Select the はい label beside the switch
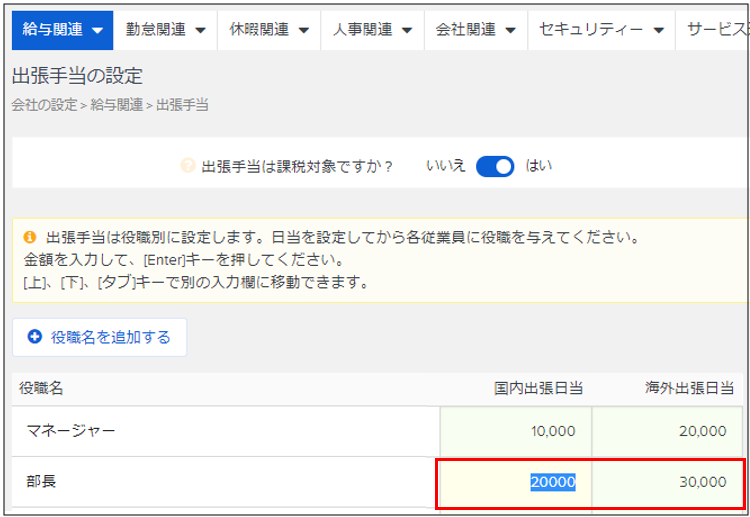Screen dimensions: 750x517 click(x=538, y=166)
